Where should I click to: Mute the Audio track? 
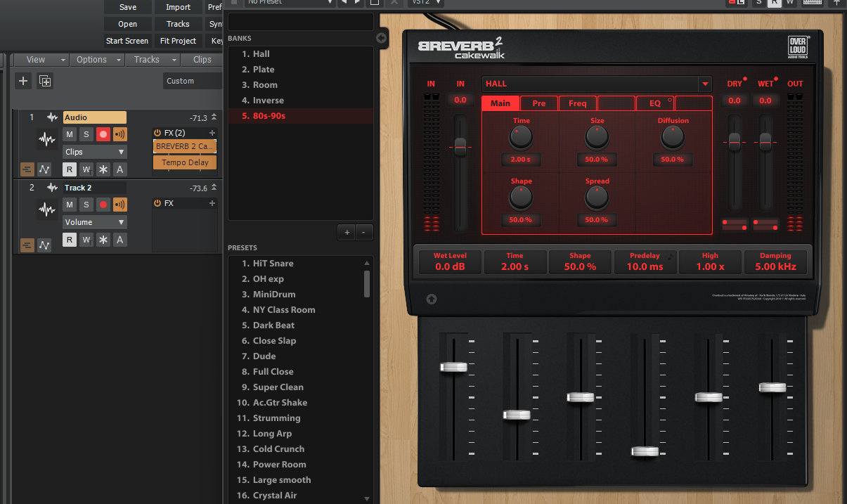(x=70, y=134)
